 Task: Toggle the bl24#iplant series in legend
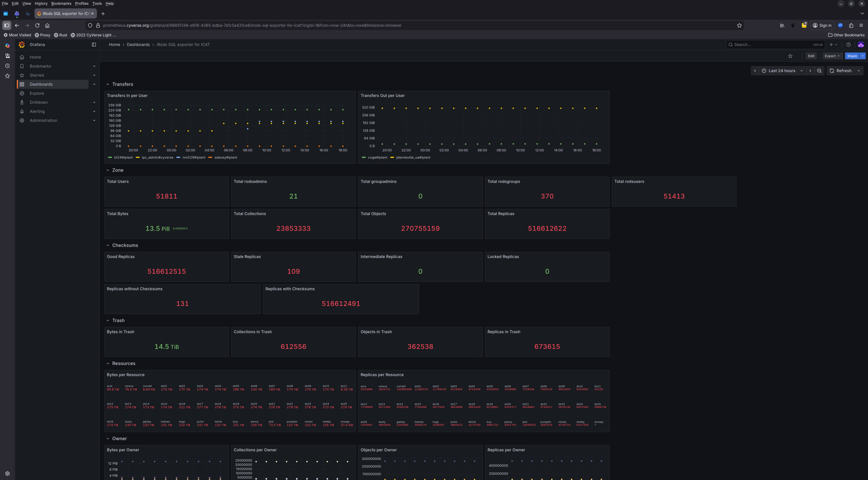click(x=123, y=157)
